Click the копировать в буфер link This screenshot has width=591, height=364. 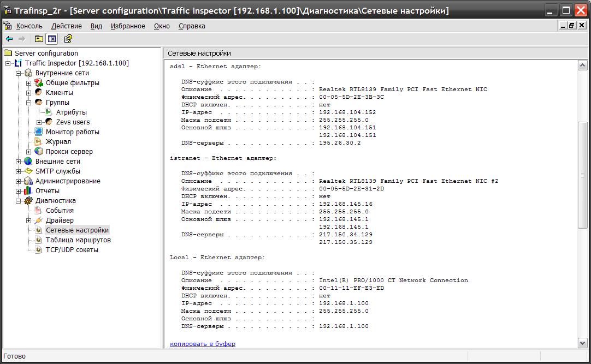203,344
